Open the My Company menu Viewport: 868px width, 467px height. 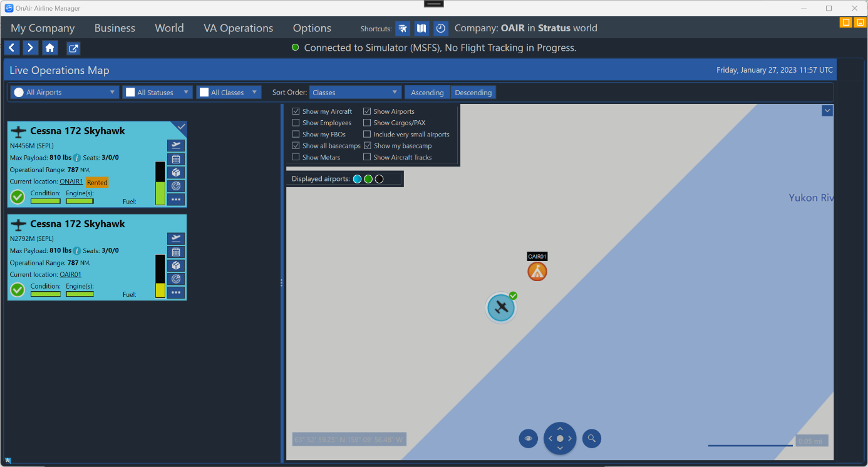43,28
